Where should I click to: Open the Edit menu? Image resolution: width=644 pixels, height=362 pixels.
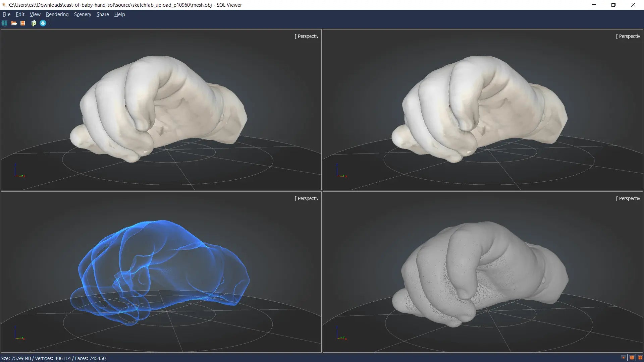click(20, 14)
